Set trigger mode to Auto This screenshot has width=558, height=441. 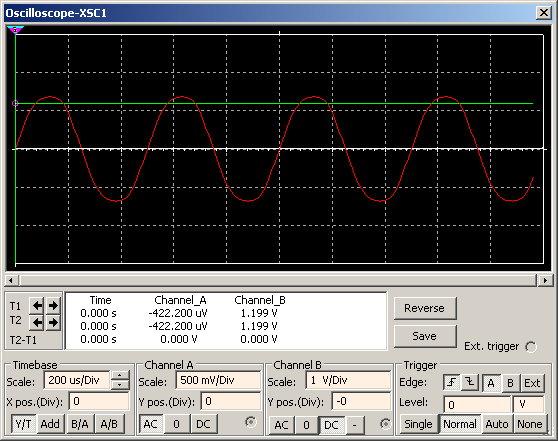tap(497, 424)
